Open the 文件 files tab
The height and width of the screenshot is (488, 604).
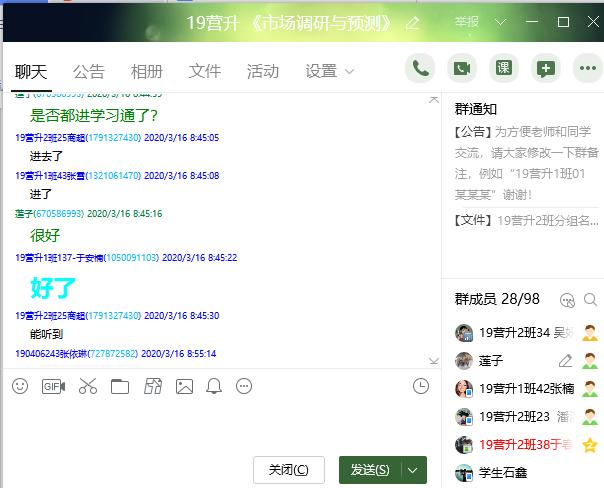point(205,71)
